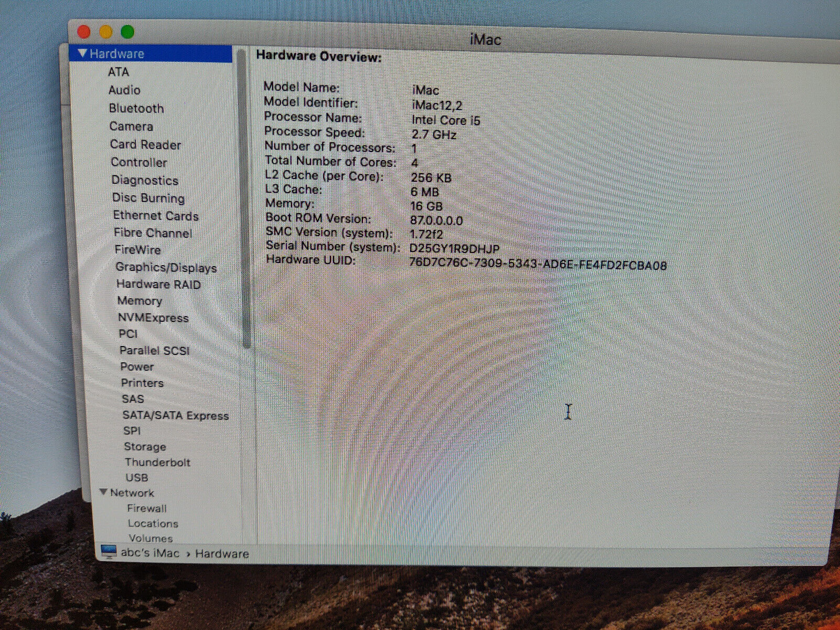Click the Memory value 16 GB

[x=426, y=206]
